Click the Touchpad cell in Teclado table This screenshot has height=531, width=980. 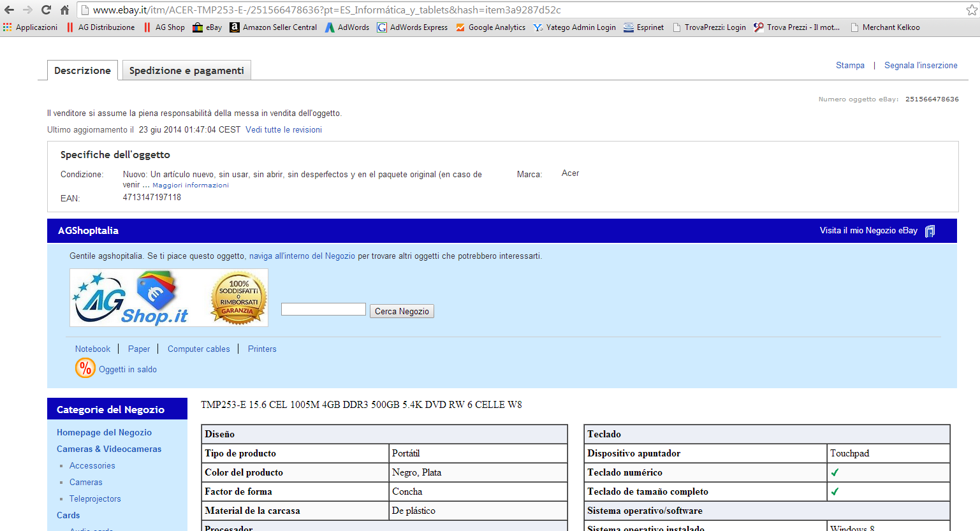888,453
